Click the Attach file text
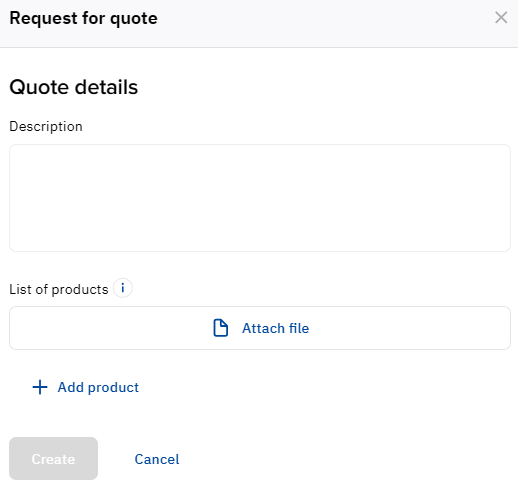518x489 pixels. point(275,328)
